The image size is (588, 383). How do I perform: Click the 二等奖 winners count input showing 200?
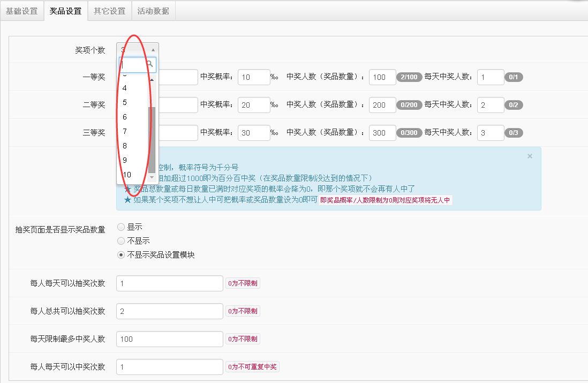[382, 104]
